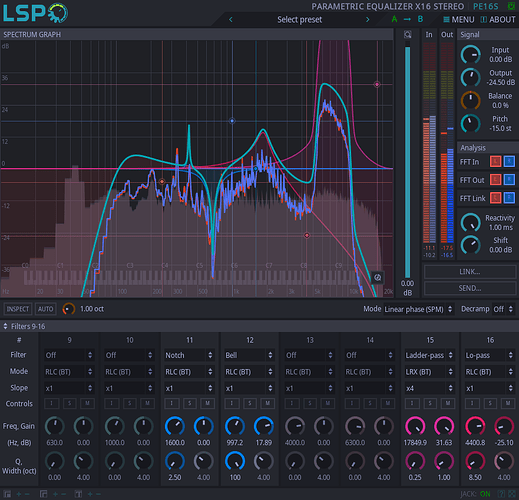Click the 997.2 frequency value of filter 12

pos(235,443)
